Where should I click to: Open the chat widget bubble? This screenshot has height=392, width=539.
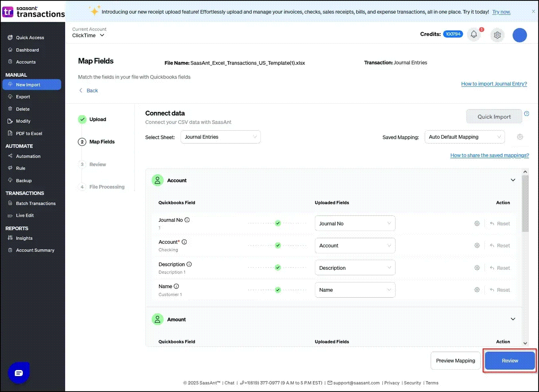(x=19, y=373)
